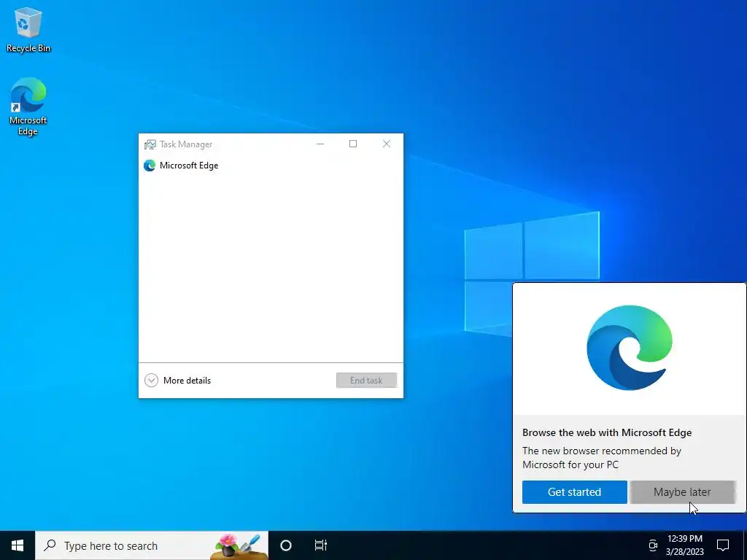747x560 pixels.
Task: Select the Microsoft Edge desktop shortcut
Action: 28,106
